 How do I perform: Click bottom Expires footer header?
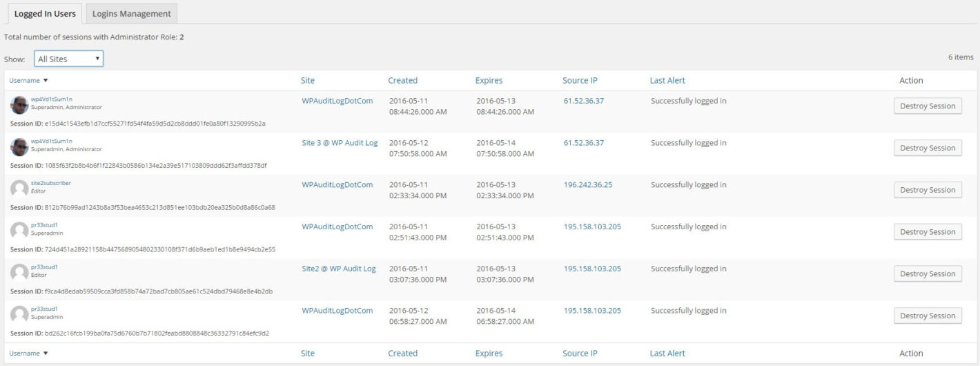489,354
